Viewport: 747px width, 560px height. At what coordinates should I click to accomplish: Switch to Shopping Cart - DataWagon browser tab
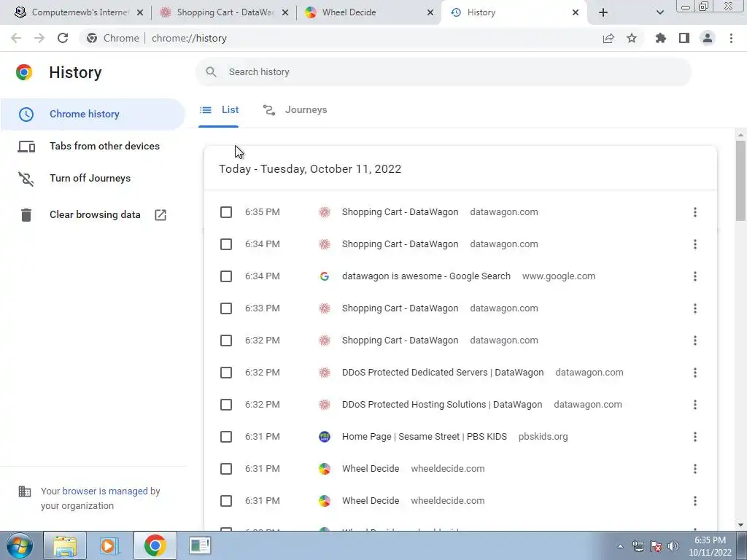[x=224, y=12]
